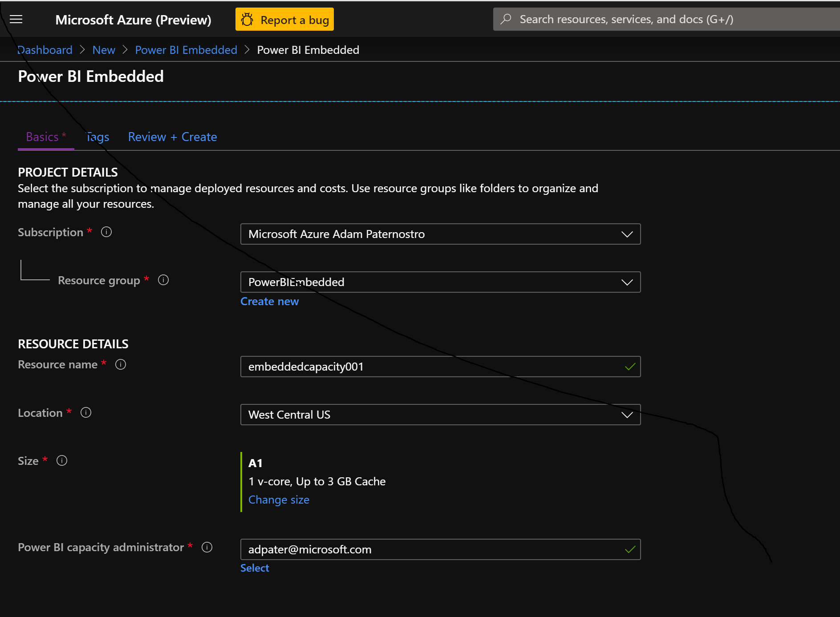Show info tooltip for Size
Screen dimensions: 840x617
[62, 460]
